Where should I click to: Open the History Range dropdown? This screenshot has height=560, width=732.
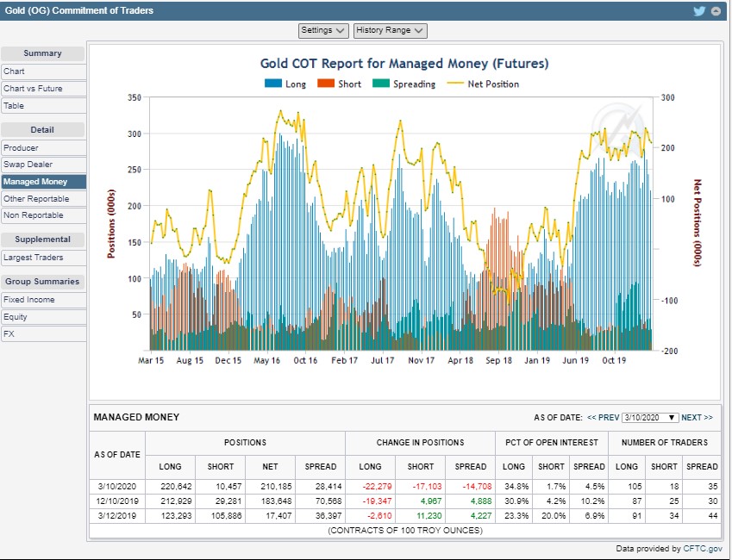coord(390,31)
